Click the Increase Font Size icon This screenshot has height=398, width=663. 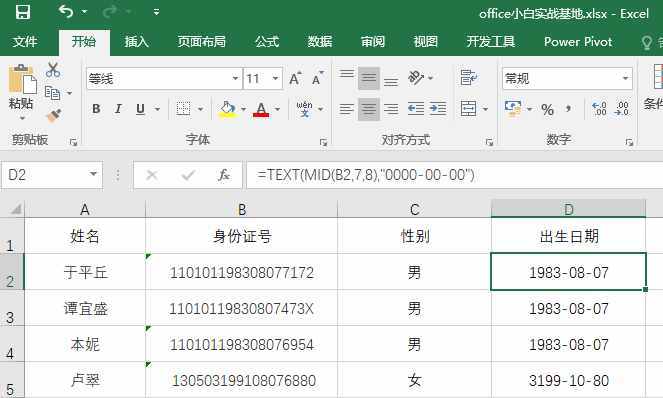pos(295,78)
